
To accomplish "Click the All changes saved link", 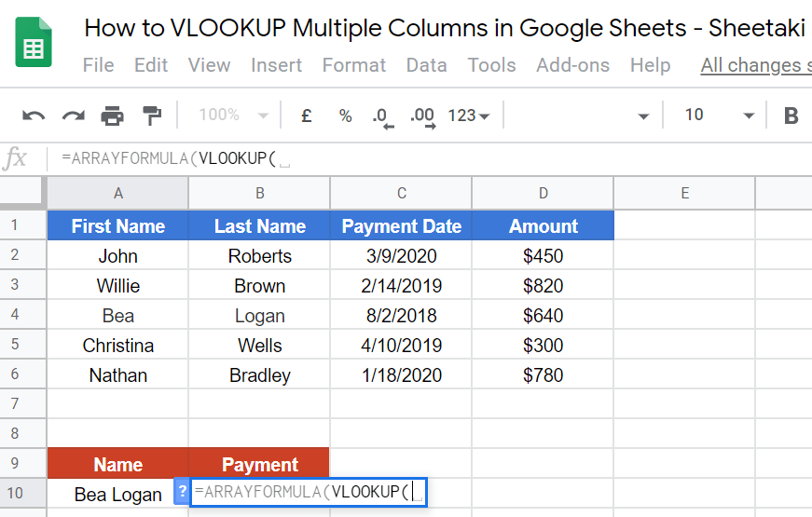I will click(x=756, y=66).
